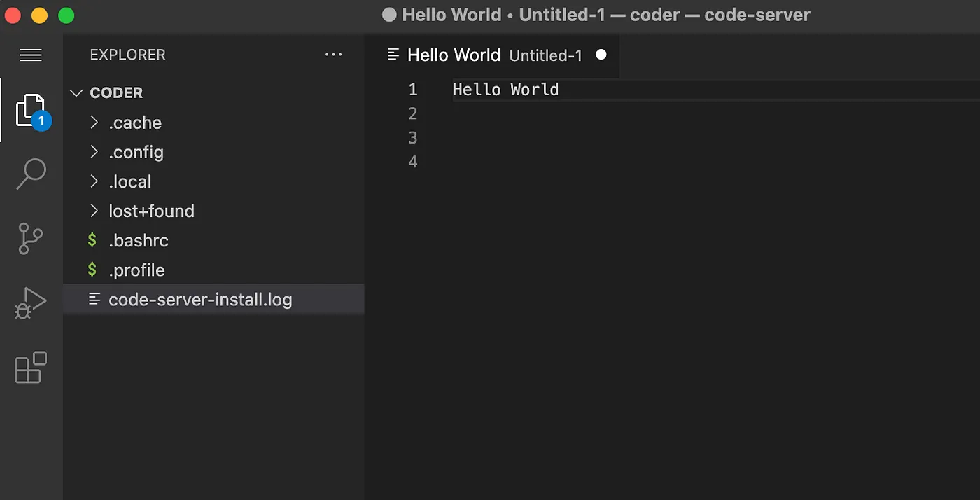The width and height of the screenshot is (980, 500).
Task: Click the Hello World text on line 1
Action: click(x=505, y=90)
